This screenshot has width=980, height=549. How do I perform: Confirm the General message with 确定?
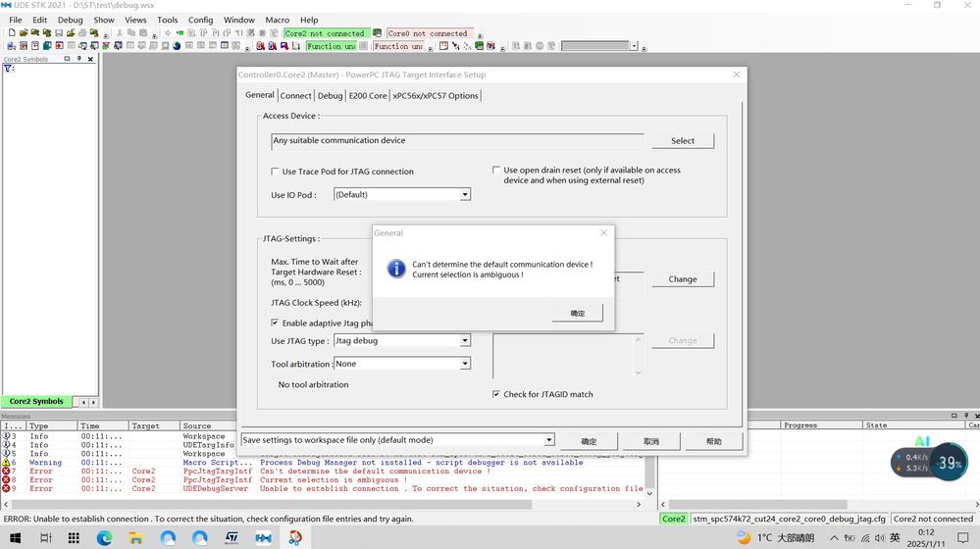coord(578,313)
